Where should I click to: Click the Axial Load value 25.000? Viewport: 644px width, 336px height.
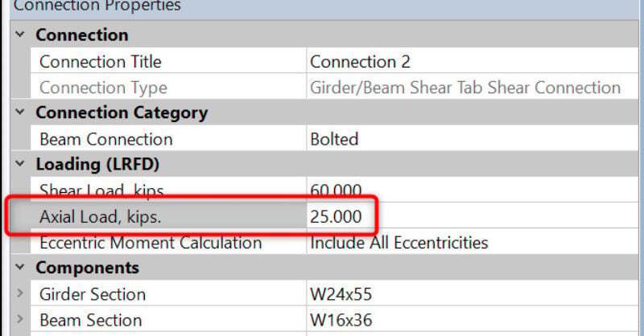click(x=336, y=216)
